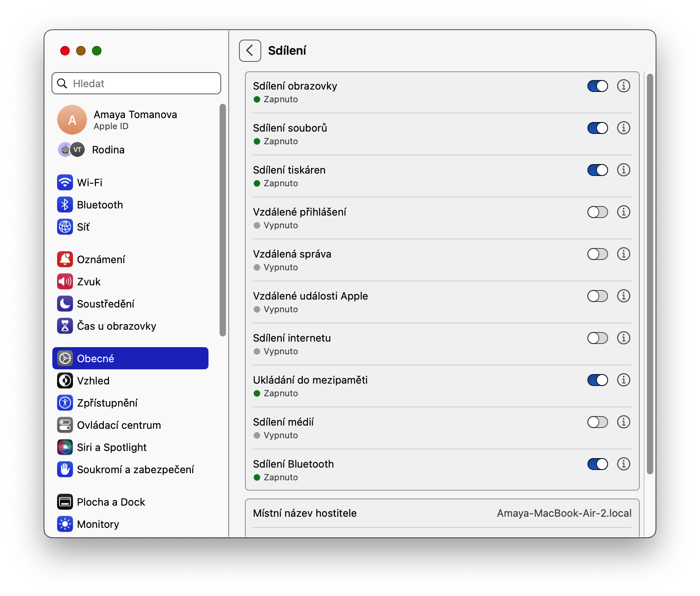Viewport: 700px width, 596px height.
Task: Select the Plocha a Dock icon
Action: coord(65,502)
